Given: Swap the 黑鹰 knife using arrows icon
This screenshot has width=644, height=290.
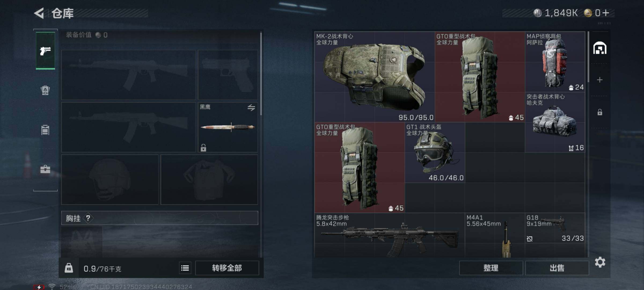Looking at the screenshot, I should pyautogui.click(x=251, y=108).
